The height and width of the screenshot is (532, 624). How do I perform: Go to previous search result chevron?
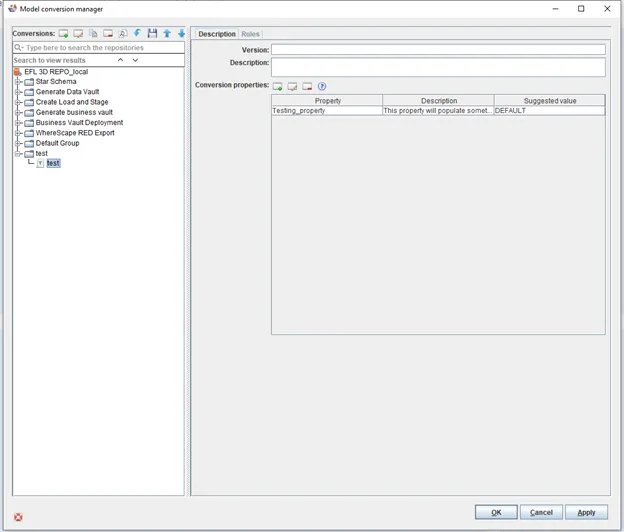(121, 60)
